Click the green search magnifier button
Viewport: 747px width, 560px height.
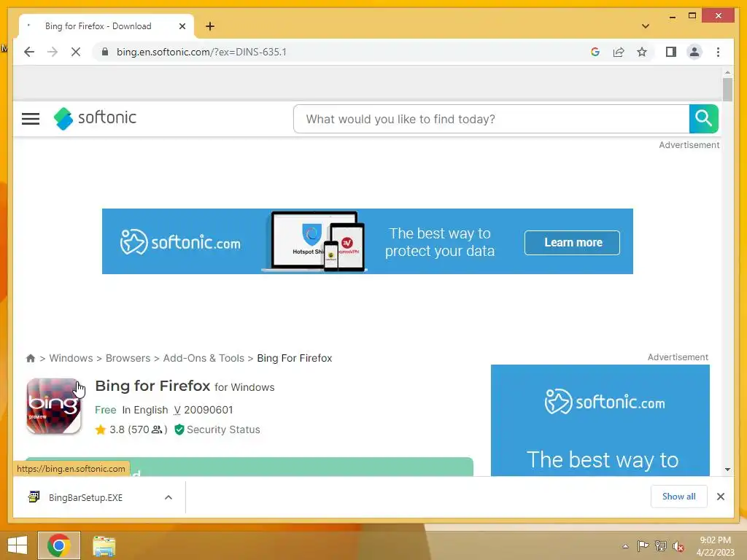tap(703, 119)
